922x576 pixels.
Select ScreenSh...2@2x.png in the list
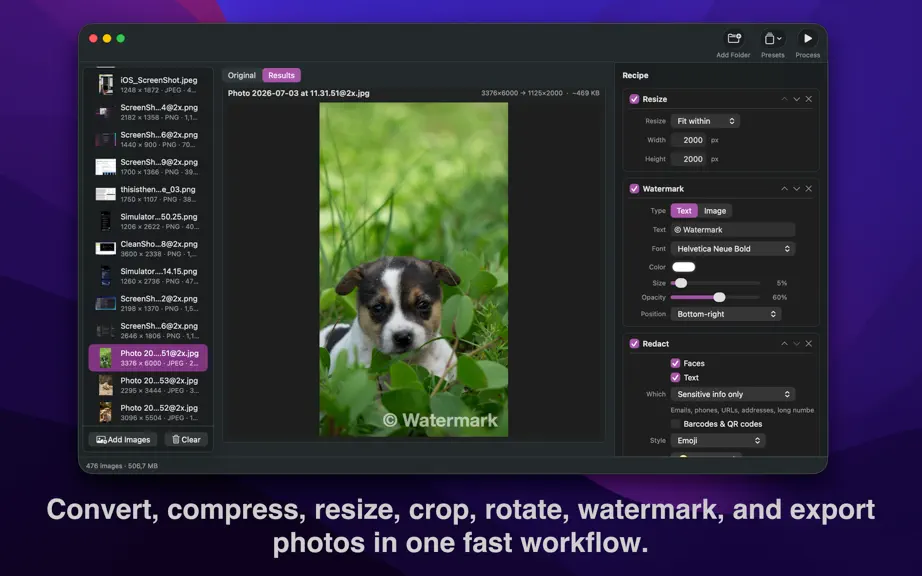(148, 303)
